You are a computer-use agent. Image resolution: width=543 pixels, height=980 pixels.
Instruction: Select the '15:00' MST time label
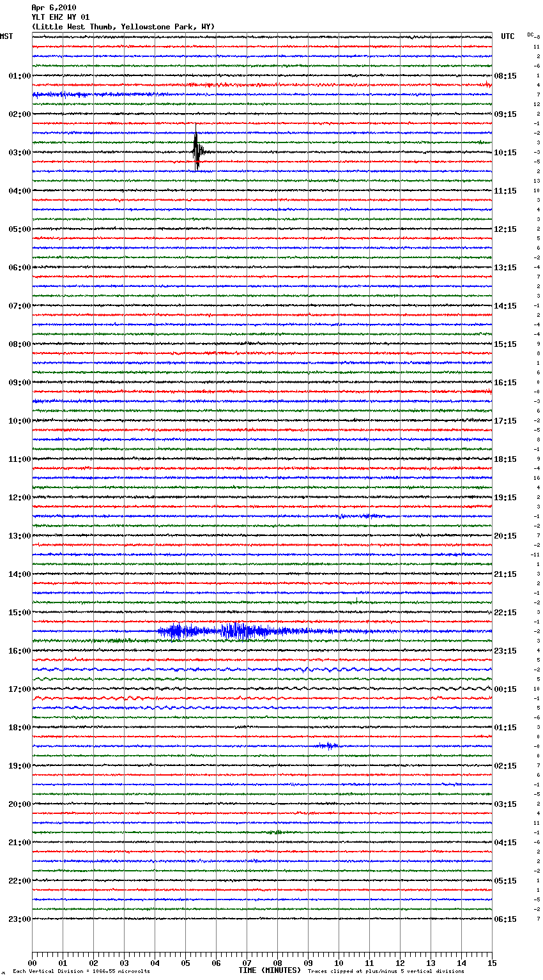tap(19, 613)
